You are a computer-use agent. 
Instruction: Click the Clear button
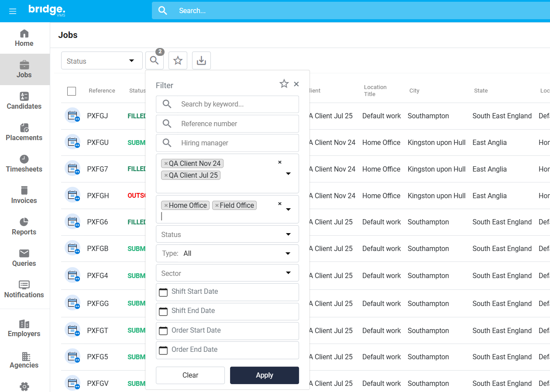(x=190, y=375)
